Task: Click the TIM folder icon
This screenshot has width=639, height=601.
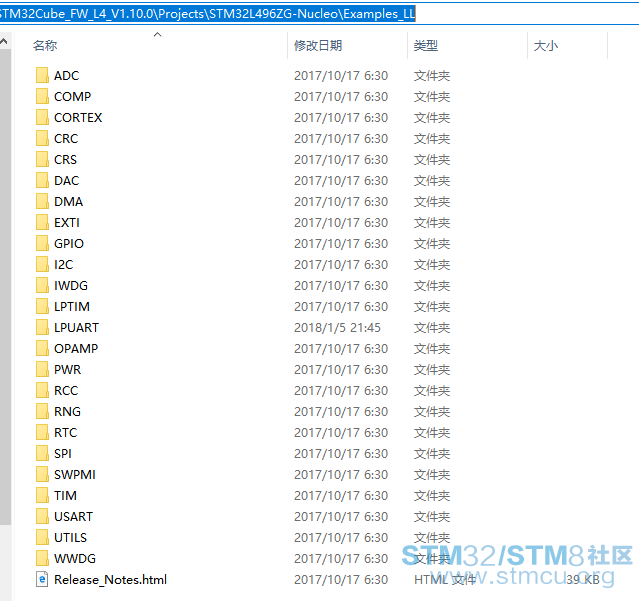Action: pyautogui.click(x=42, y=495)
